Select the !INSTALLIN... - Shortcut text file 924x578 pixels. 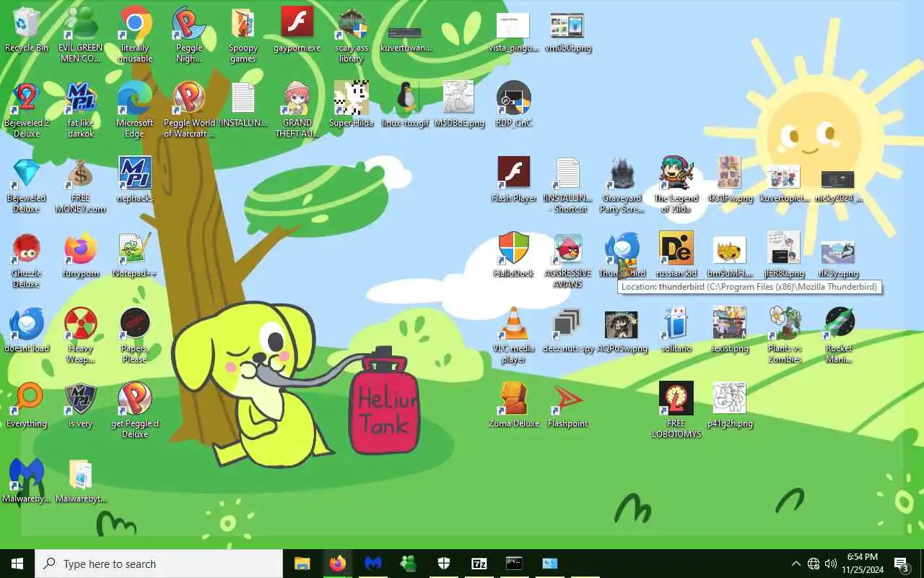pos(567,186)
